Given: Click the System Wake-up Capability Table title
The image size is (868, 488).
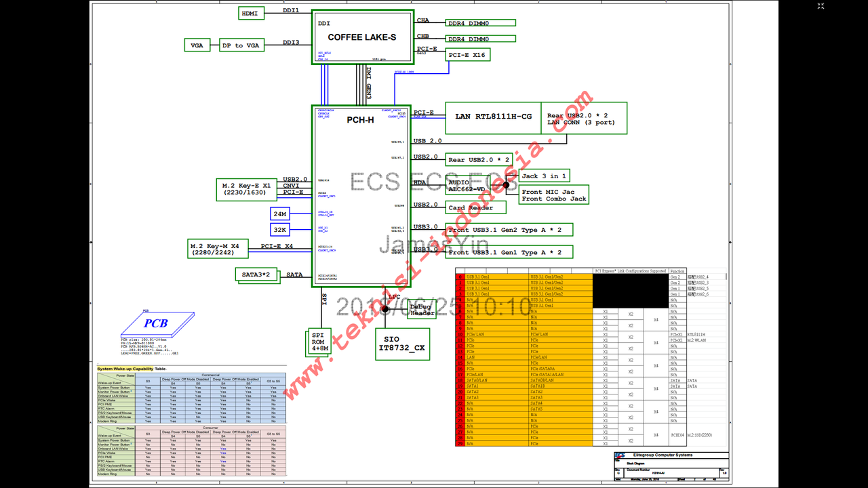Looking at the screenshot, I should click(131, 369).
